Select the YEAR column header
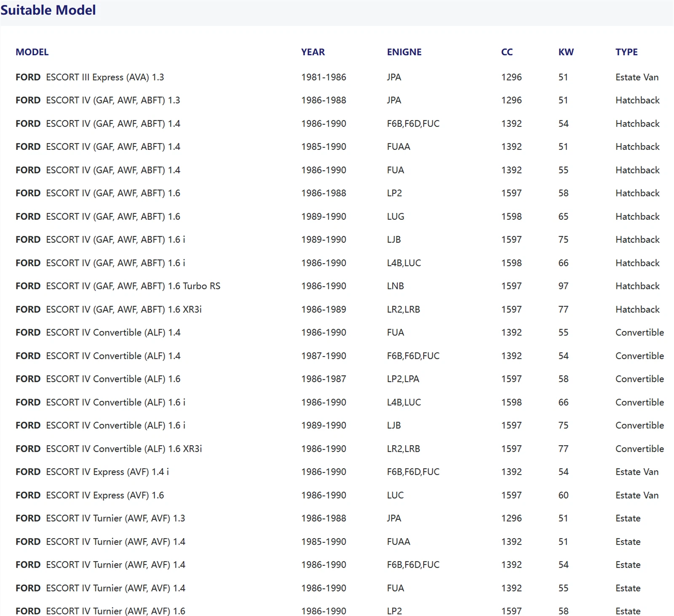Screen dimensions: 674x616 point(313,52)
